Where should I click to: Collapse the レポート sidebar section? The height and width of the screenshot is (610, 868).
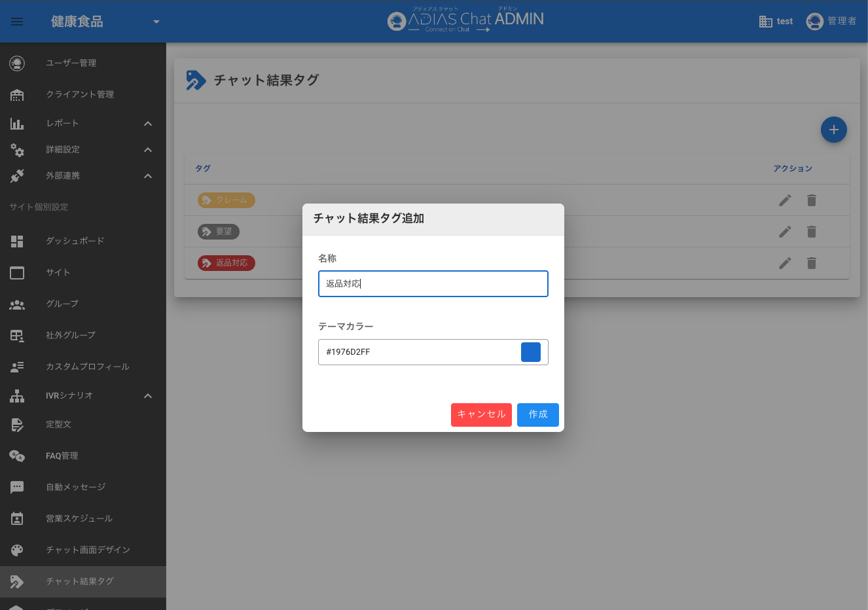[x=148, y=124]
